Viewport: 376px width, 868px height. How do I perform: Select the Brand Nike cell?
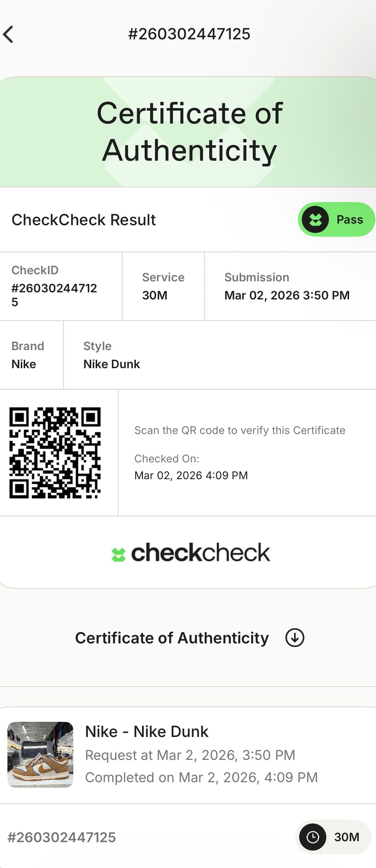click(28, 355)
